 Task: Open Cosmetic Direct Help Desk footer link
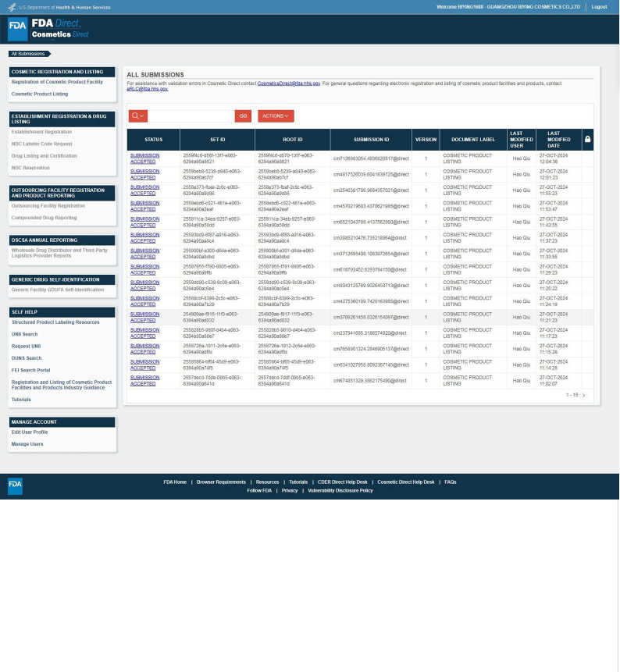click(x=405, y=482)
